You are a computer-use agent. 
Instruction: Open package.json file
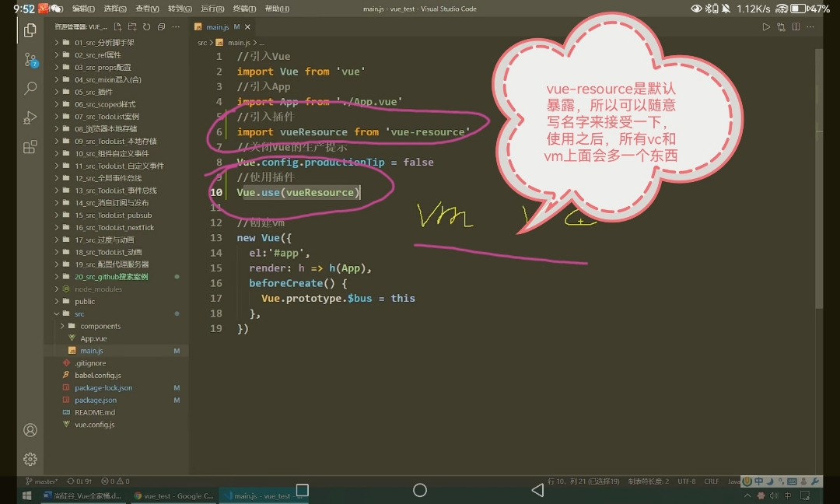(116, 400)
